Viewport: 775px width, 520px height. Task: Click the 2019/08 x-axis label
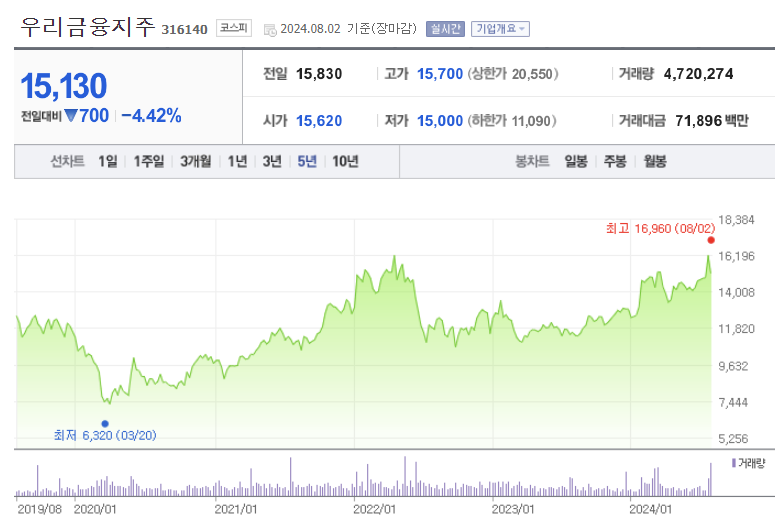point(40,509)
